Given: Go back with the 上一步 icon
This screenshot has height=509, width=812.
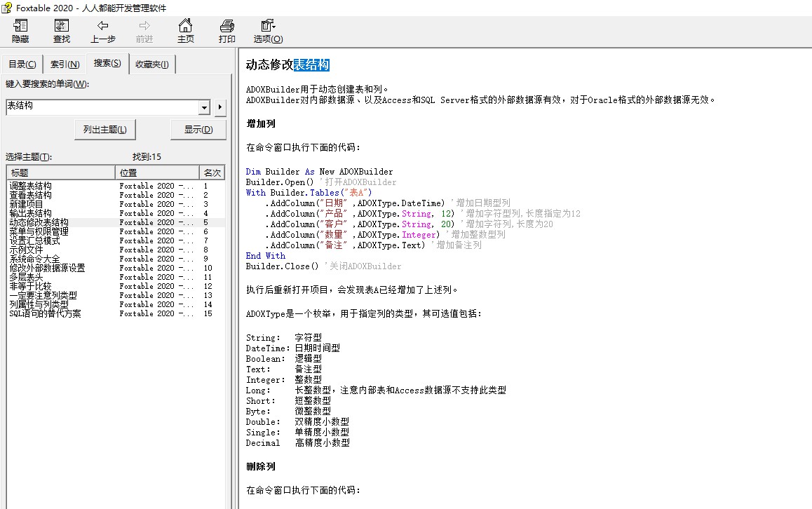Looking at the screenshot, I should tap(102, 31).
